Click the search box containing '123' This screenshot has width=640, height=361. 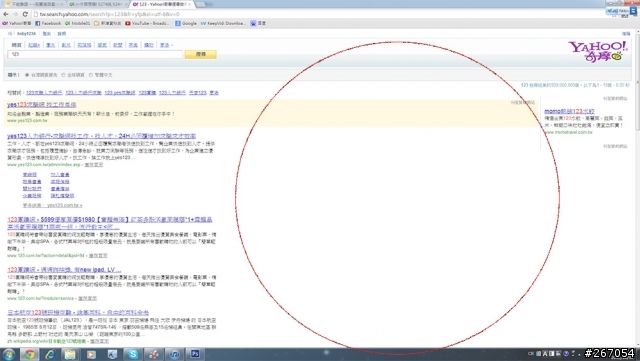tap(95, 54)
